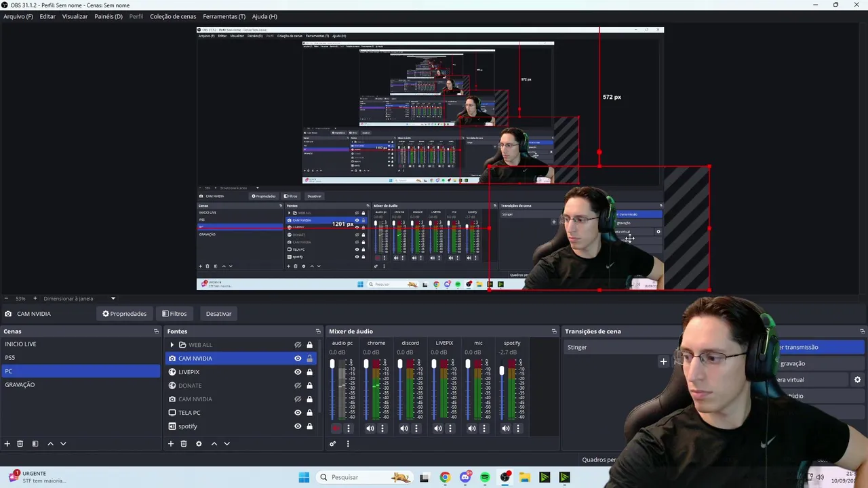Pop out the Transições de cena dock
The width and height of the screenshot is (868, 488).
(x=863, y=331)
